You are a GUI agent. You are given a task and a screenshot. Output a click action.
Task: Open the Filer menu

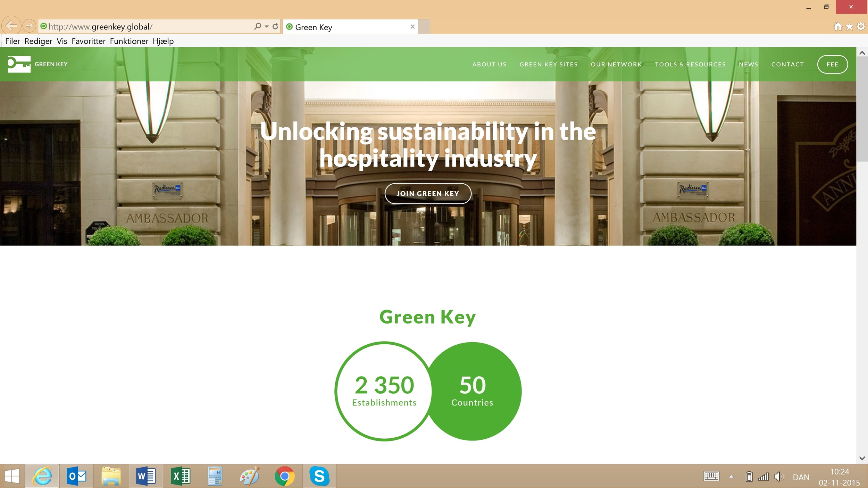coord(12,41)
